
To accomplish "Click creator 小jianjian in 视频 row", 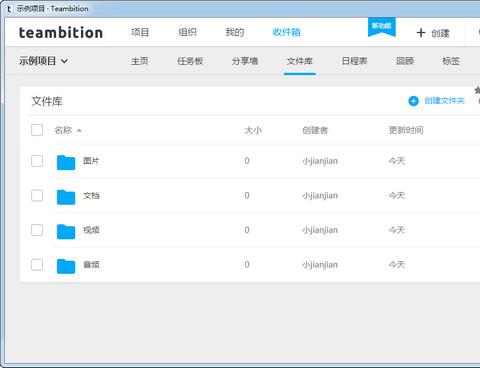I will coord(320,230).
